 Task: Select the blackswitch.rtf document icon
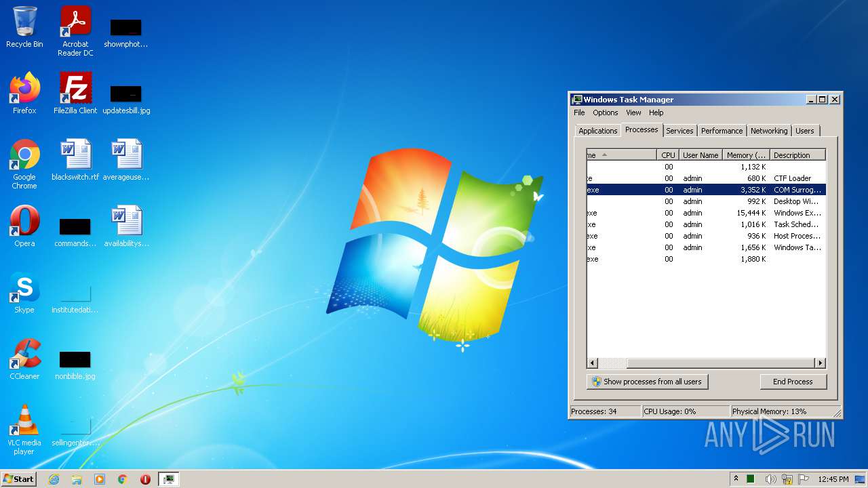click(x=75, y=160)
